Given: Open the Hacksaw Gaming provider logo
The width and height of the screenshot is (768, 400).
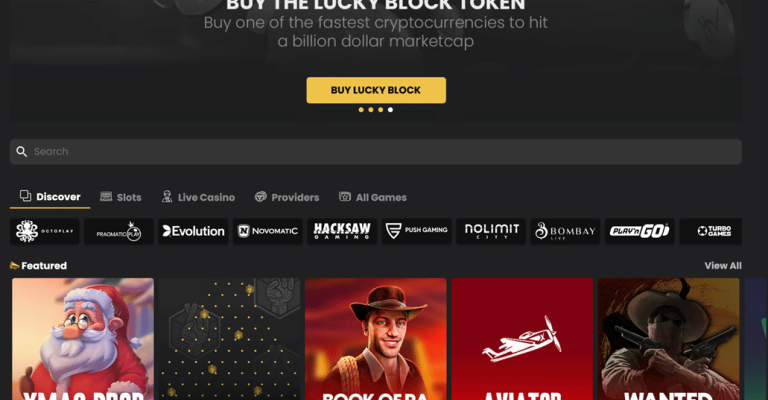Looking at the screenshot, I should point(342,231).
